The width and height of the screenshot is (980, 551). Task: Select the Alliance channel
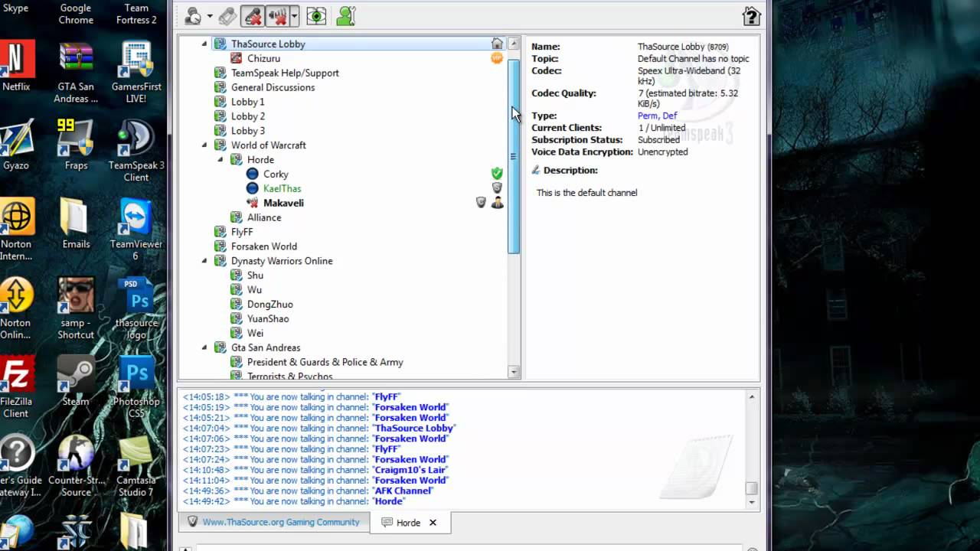264,217
